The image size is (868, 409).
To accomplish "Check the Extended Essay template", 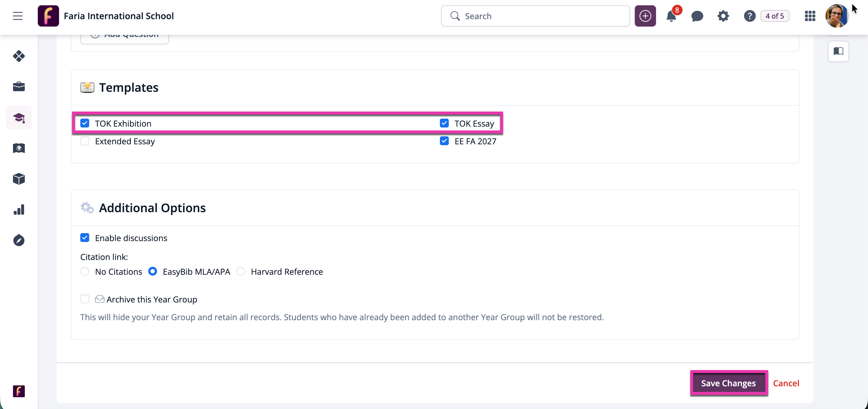I will pyautogui.click(x=84, y=141).
